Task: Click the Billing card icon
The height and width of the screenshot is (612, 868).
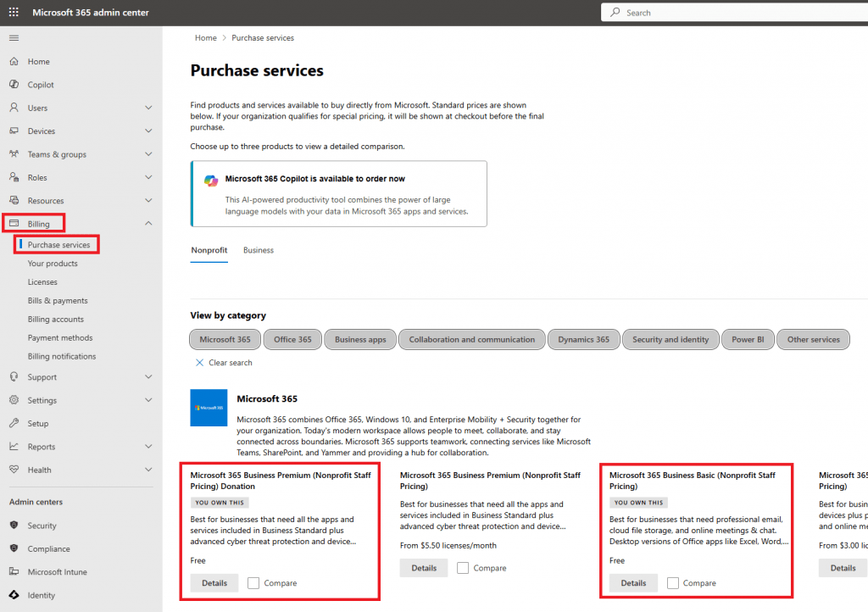Action: pos(14,224)
